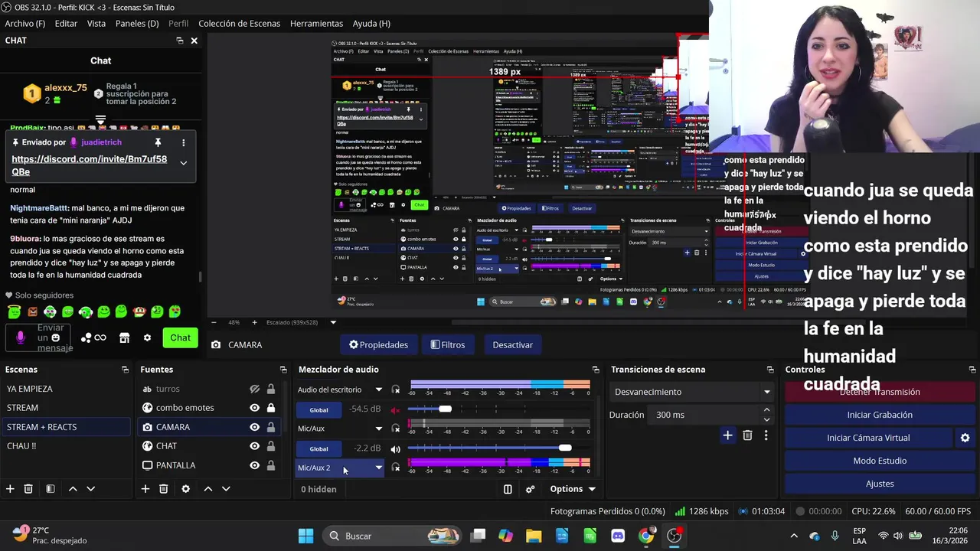Image resolution: width=980 pixels, height=551 pixels.
Task: Open Mic/Aux source dropdown arrow
Action: tap(378, 429)
